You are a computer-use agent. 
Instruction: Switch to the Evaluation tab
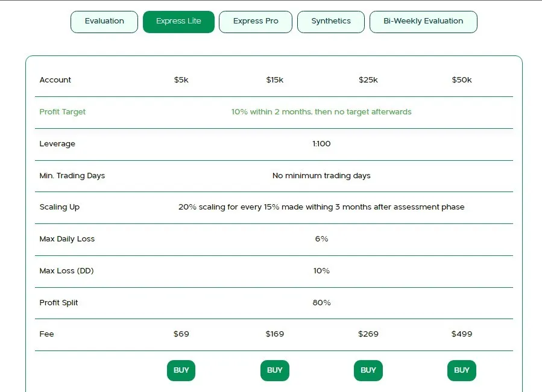pyautogui.click(x=104, y=22)
